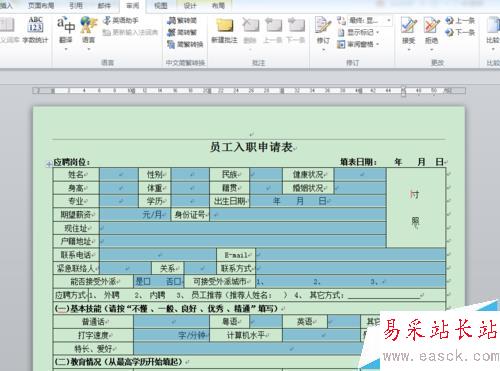Screen dimensions: 500x371
Task: Toggle track changes with 修订 icon
Action: point(323,26)
